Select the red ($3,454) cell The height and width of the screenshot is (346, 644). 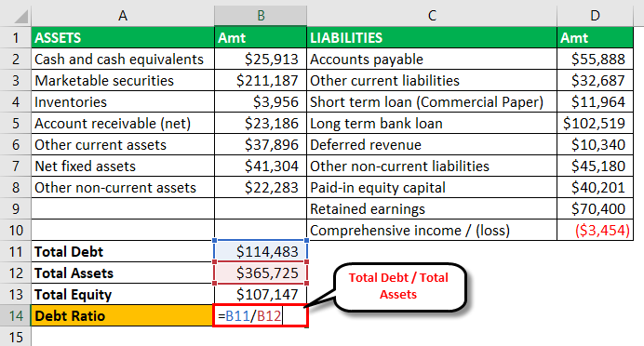point(595,230)
